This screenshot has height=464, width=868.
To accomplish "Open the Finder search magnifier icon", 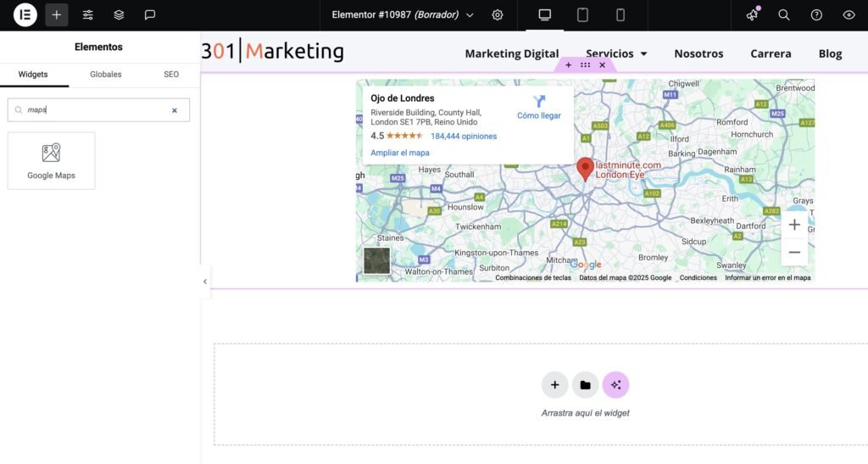I will coord(784,15).
